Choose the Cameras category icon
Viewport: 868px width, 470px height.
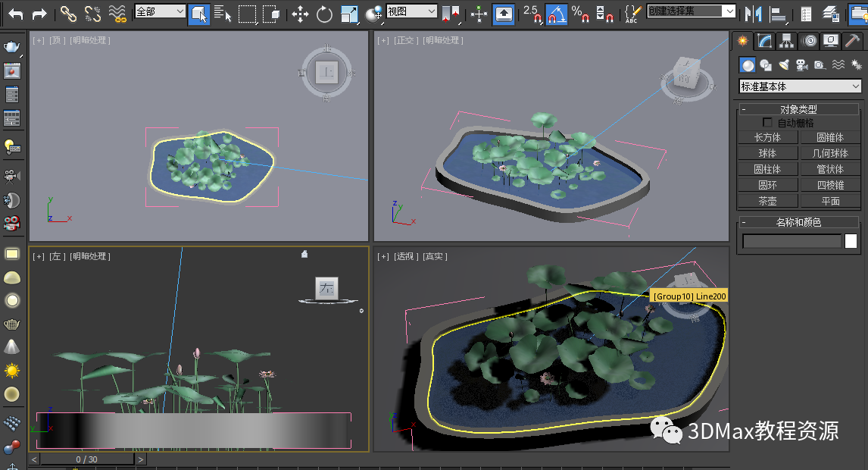[x=801, y=65]
